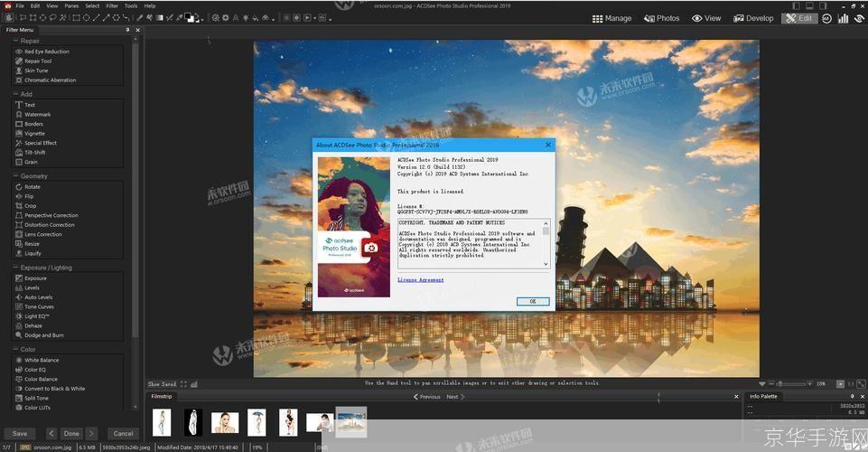Close the Filmstrip panel
This screenshot has height=452, width=868.
tap(736, 397)
